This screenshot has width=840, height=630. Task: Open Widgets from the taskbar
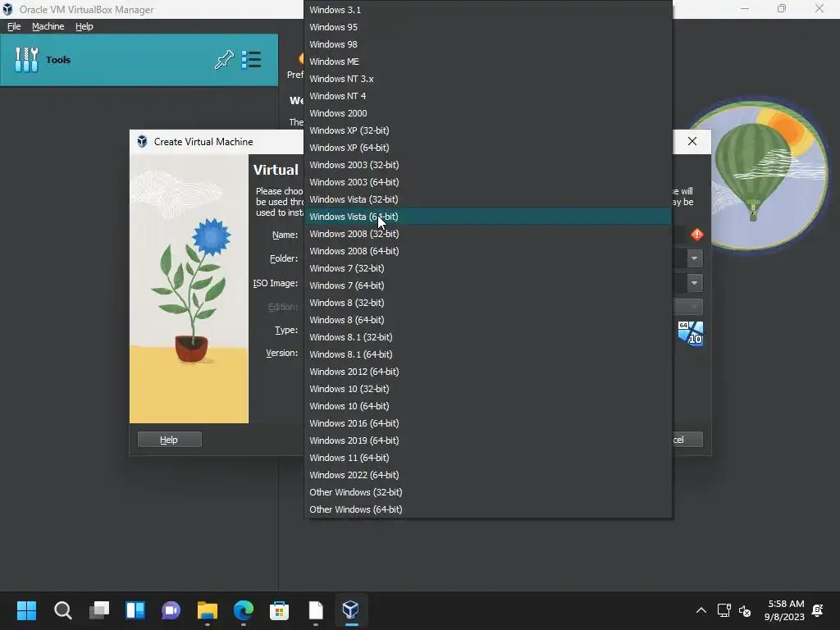[x=135, y=610]
